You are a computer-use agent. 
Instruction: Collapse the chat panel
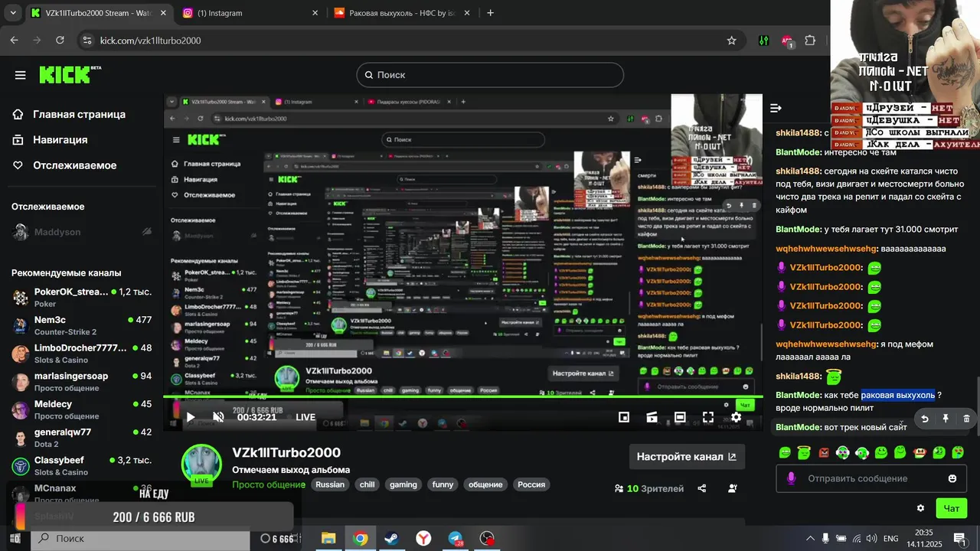coord(776,108)
